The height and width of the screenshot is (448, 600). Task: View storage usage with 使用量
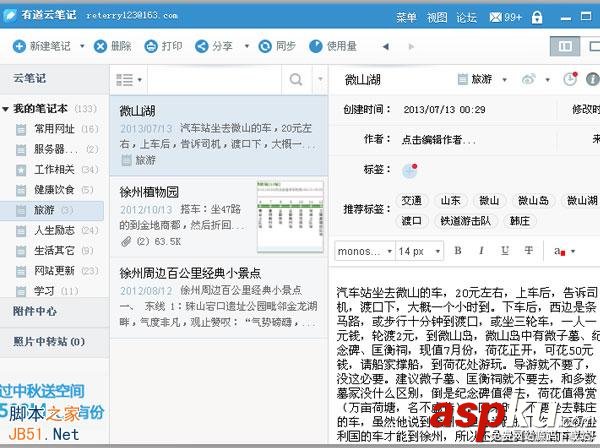pos(333,46)
